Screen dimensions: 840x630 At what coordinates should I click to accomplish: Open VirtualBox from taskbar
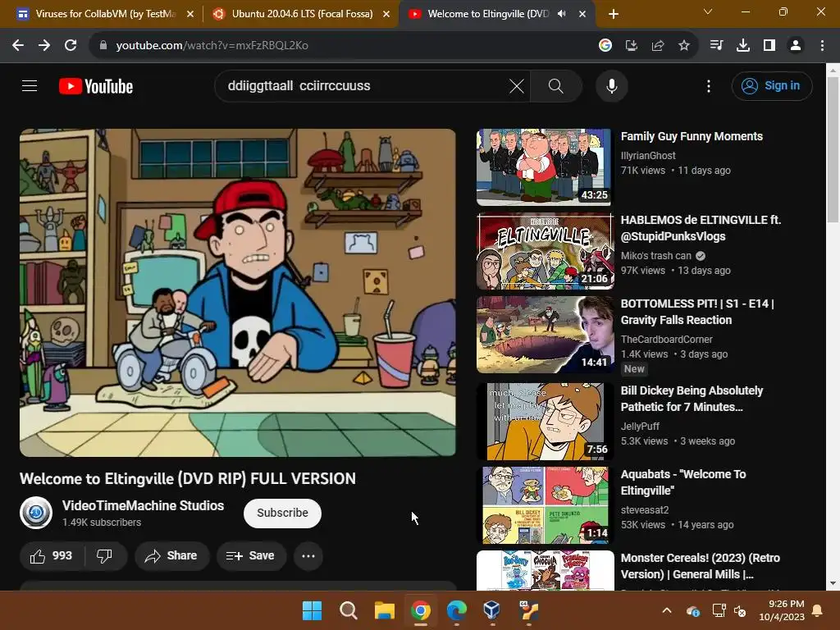point(492,610)
